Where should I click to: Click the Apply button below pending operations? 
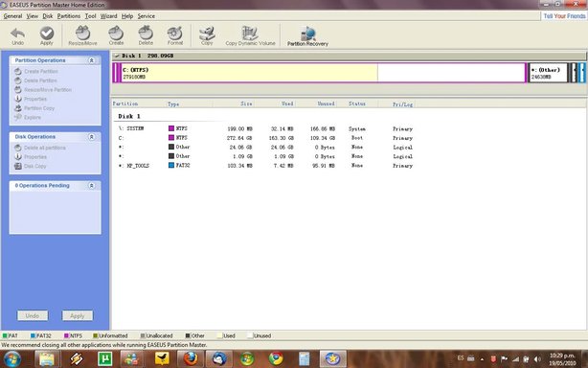78,316
